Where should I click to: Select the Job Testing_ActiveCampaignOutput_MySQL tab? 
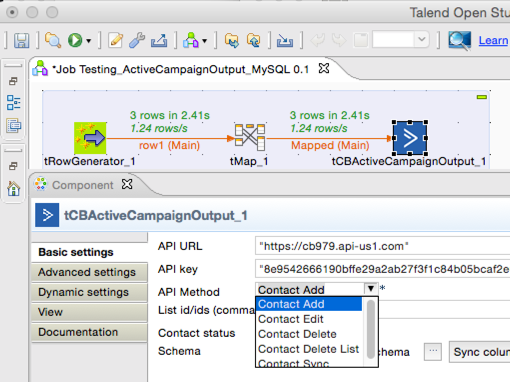182,69
